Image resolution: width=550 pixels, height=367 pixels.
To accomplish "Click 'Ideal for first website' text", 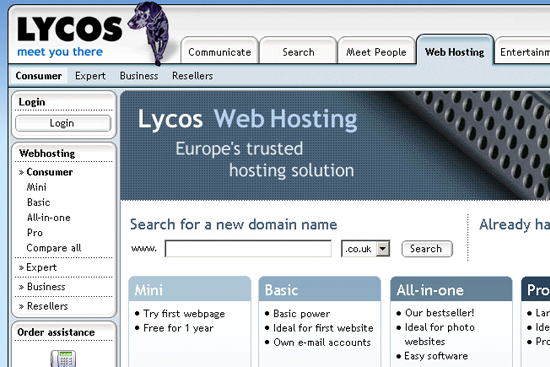I will 323,328.
